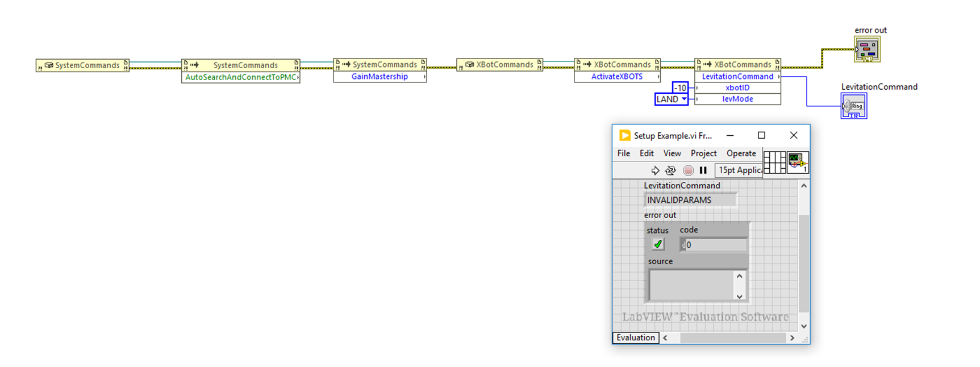Select the error out cluster terminal
980x367 pixels.
(x=867, y=49)
